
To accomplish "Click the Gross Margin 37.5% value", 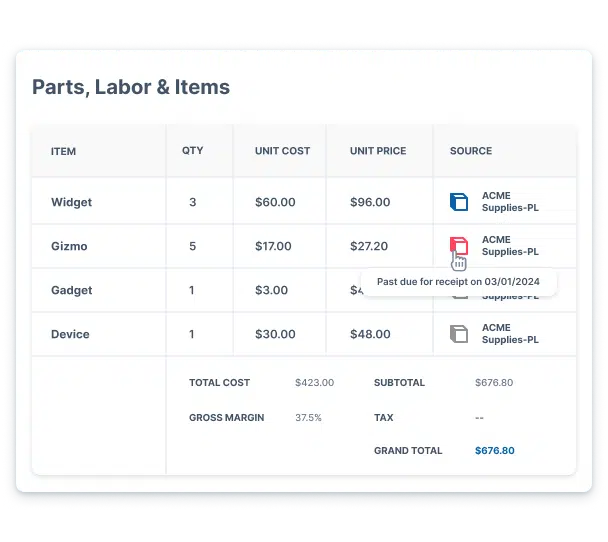I will 308,418.
